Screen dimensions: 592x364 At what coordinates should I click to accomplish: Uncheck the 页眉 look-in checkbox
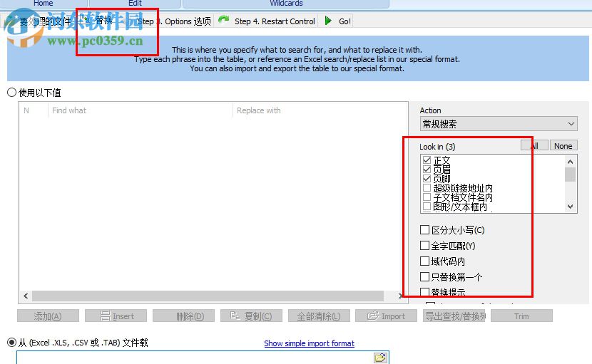click(x=427, y=169)
